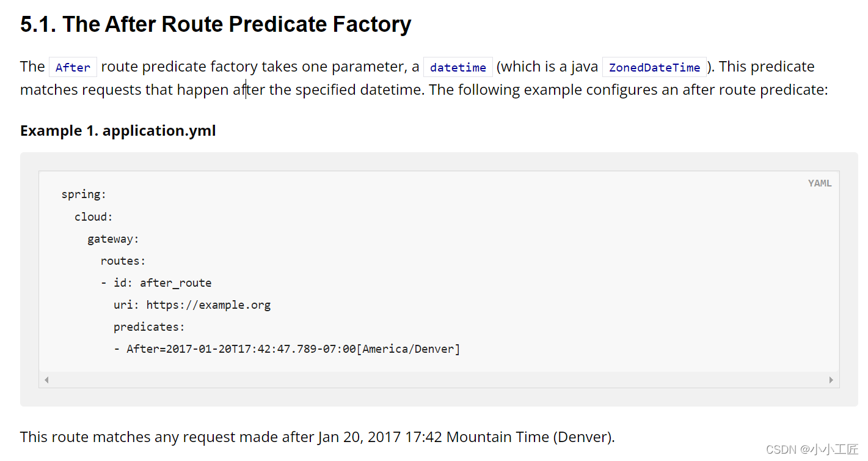Click the "cloud:" line in the YAML
The image size is (868, 461).
[93, 217]
